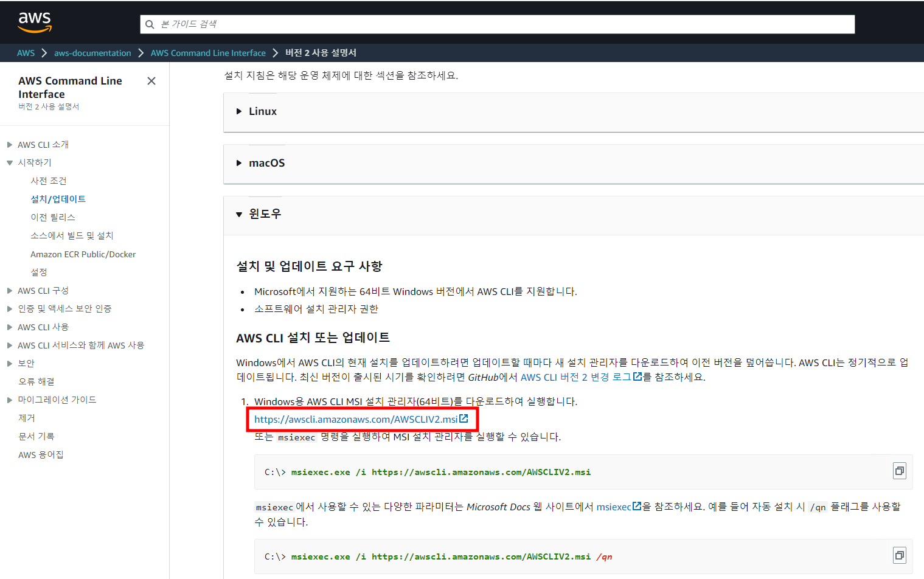
Task: Click the AWS CLI 설치 또는 업데이트 heading
Action: (313, 338)
